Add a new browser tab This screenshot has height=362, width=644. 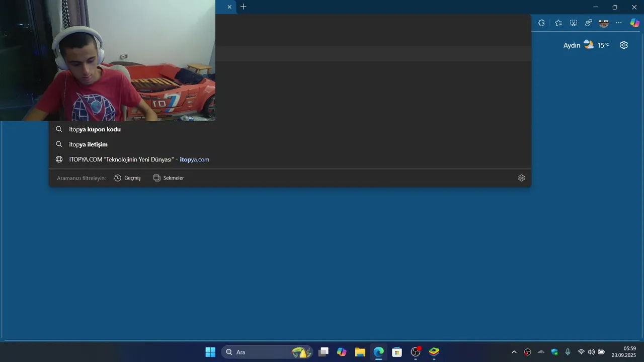[244, 7]
